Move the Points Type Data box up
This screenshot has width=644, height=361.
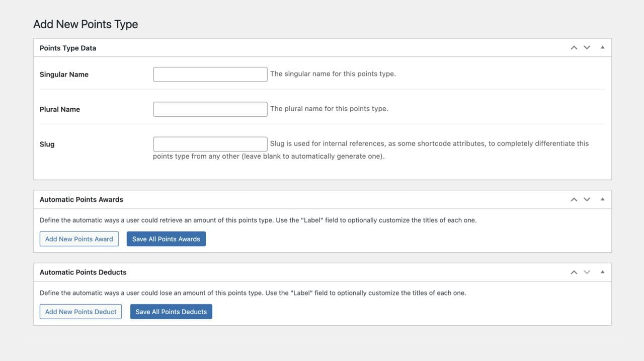572,46
